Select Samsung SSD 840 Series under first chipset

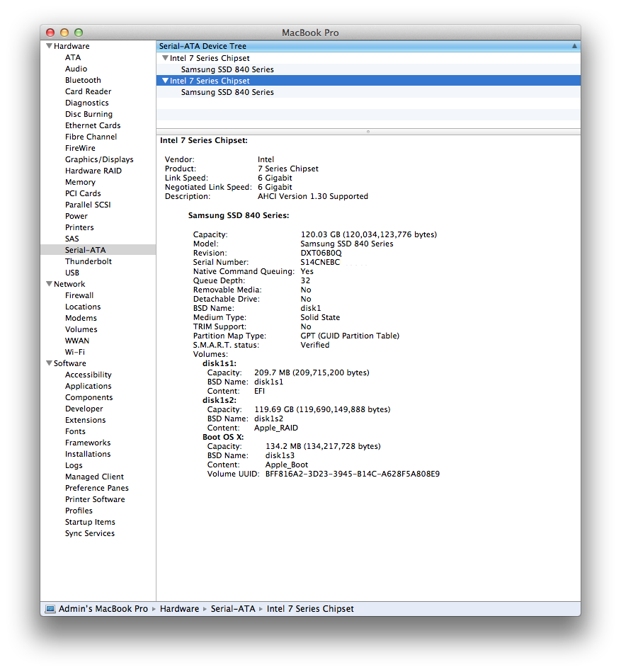pyautogui.click(x=227, y=69)
